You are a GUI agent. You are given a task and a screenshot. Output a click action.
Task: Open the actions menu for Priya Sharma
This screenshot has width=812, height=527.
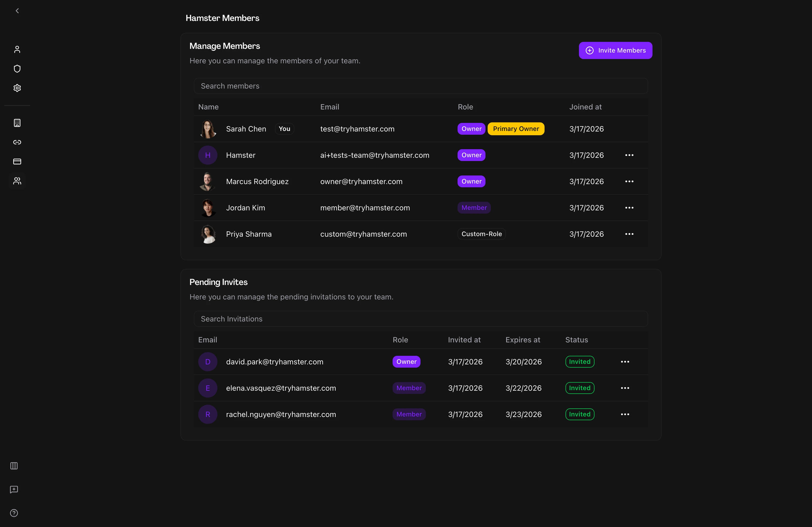(x=629, y=234)
